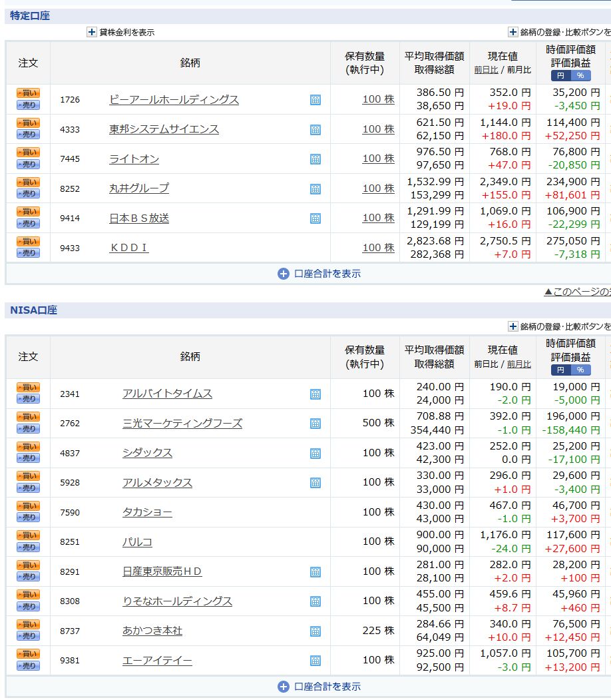Select 前日比 in 特定口座 header
611x700 pixels.
pyautogui.click(x=486, y=70)
